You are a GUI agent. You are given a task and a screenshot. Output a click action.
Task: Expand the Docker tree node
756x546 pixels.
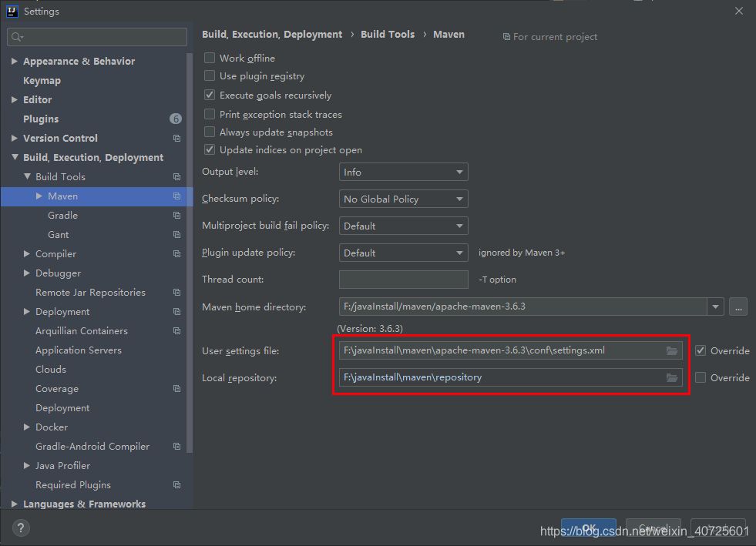(x=27, y=427)
